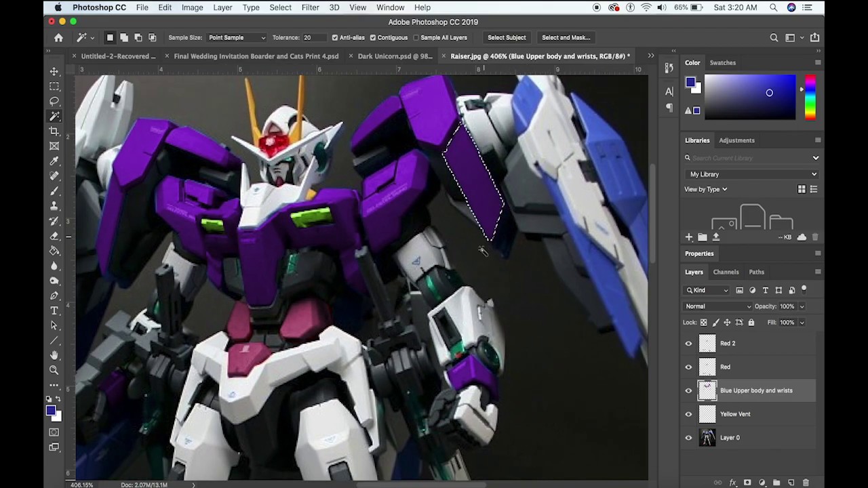Add a layer style (fx)

click(x=732, y=483)
